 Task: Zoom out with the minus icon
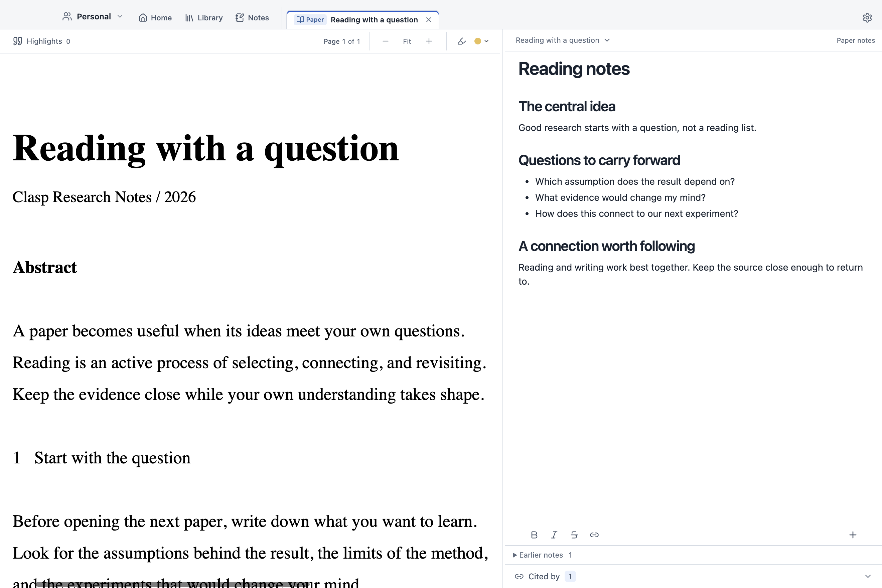point(386,41)
